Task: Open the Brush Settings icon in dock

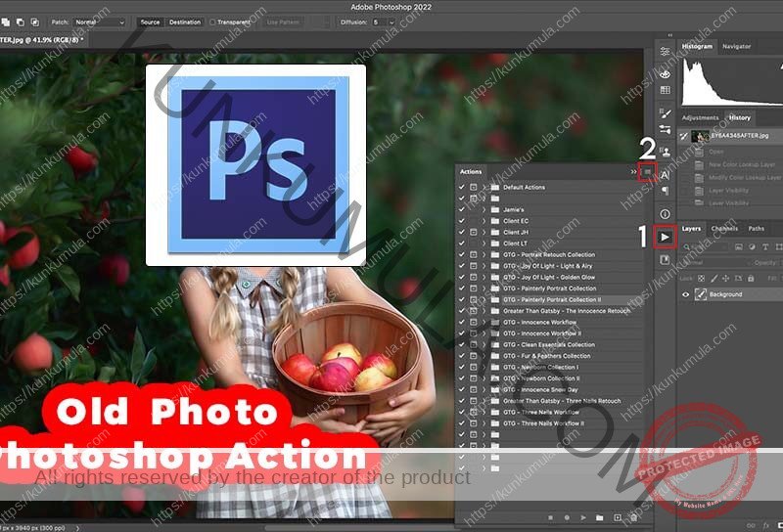Action: click(665, 129)
